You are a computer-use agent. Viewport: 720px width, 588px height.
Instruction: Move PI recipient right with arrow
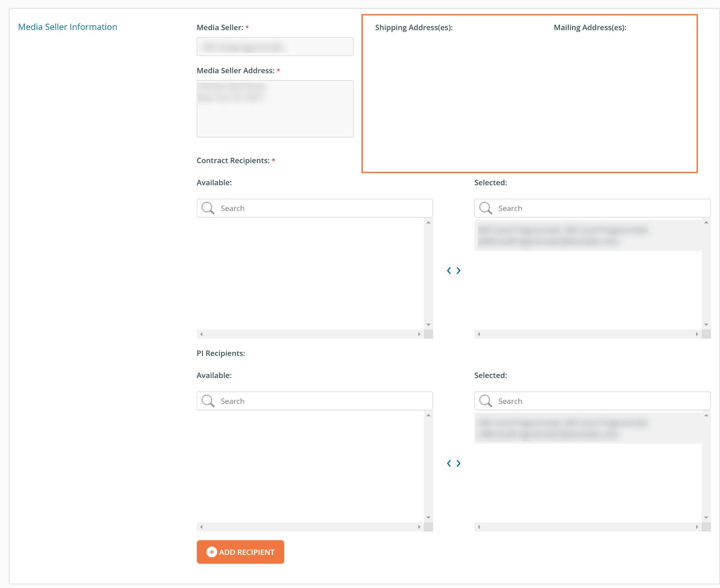tap(458, 463)
